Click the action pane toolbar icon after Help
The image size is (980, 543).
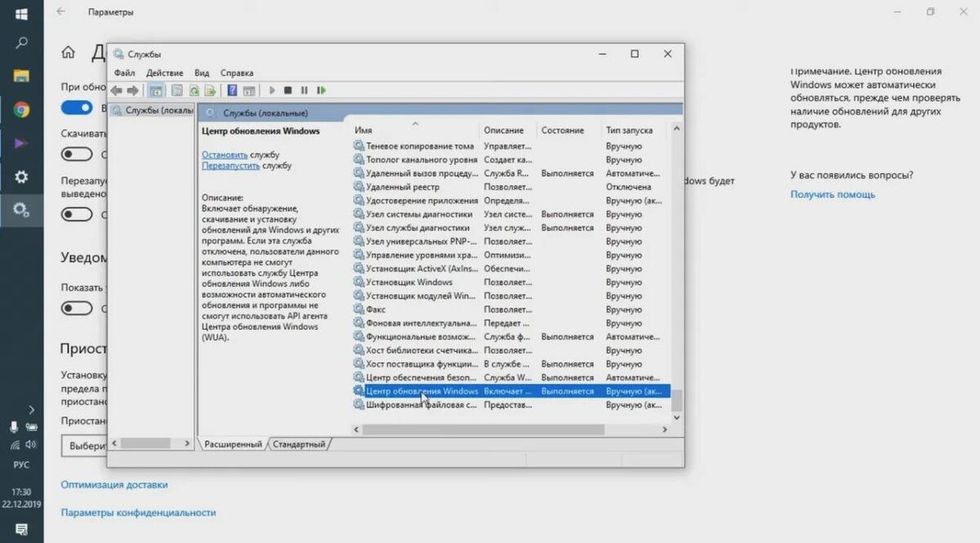249,91
